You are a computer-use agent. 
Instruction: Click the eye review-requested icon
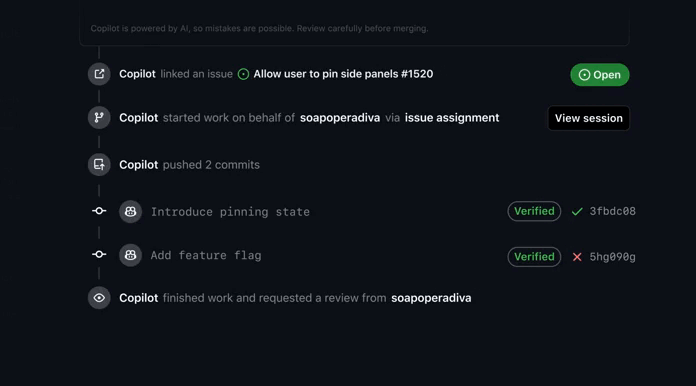coord(99,298)
